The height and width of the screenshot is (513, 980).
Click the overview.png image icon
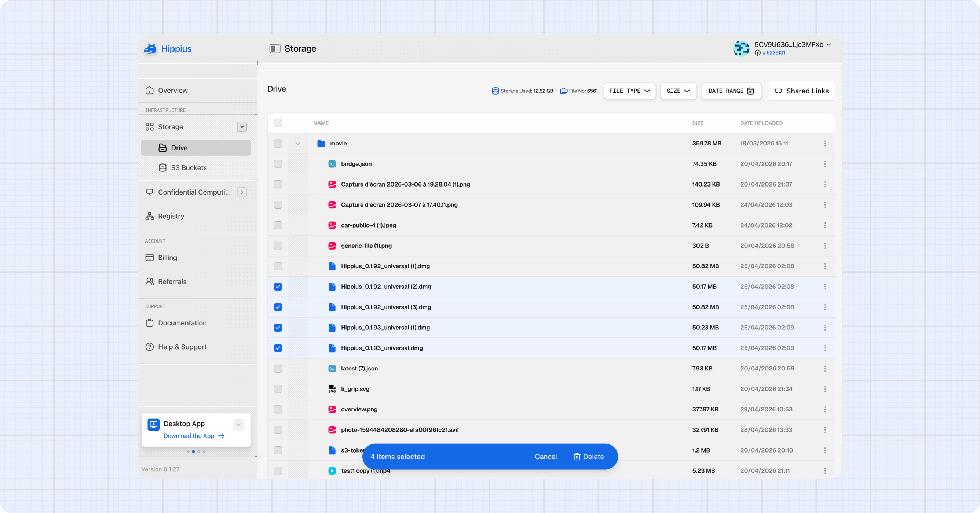(332, 410)
